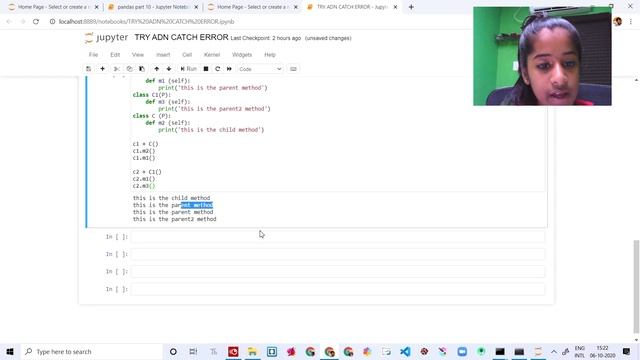The height and width of the screenshot is (360, 640).
Task: Open Visual Studio Code from taskbar
Action: (405, 351)
